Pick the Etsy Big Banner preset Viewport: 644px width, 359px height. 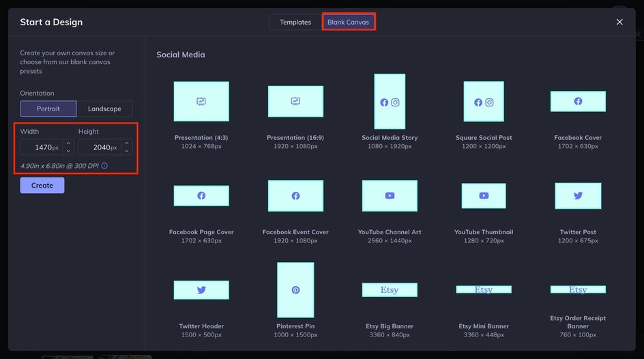[x=390, y=289]
